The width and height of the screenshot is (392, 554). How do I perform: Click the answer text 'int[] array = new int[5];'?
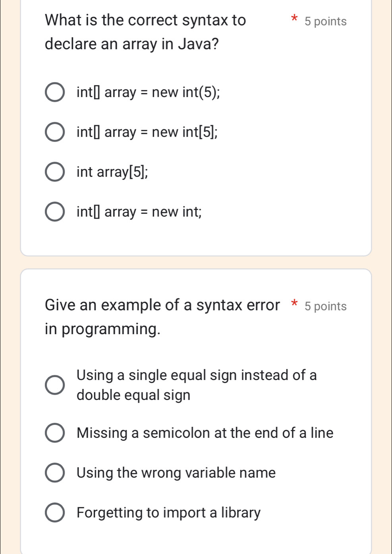pyautogui.click(x=147, y=132)
